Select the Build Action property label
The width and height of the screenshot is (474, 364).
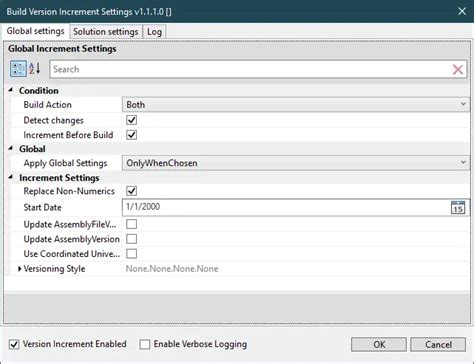(x=47, y=105)
